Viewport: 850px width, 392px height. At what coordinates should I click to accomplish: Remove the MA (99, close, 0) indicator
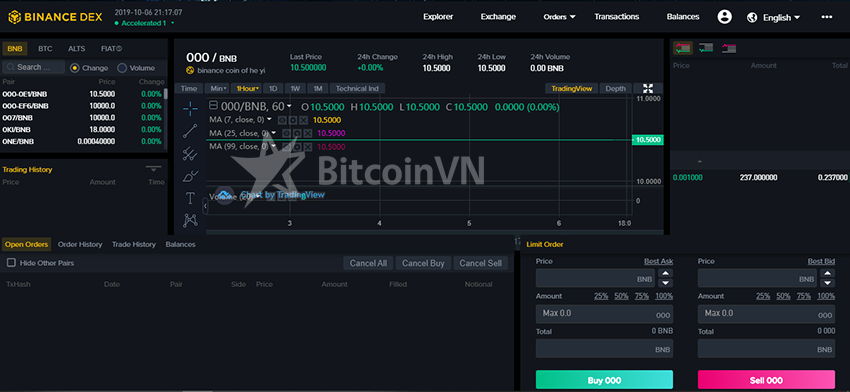pyautogui.click(x=307, y=146)
